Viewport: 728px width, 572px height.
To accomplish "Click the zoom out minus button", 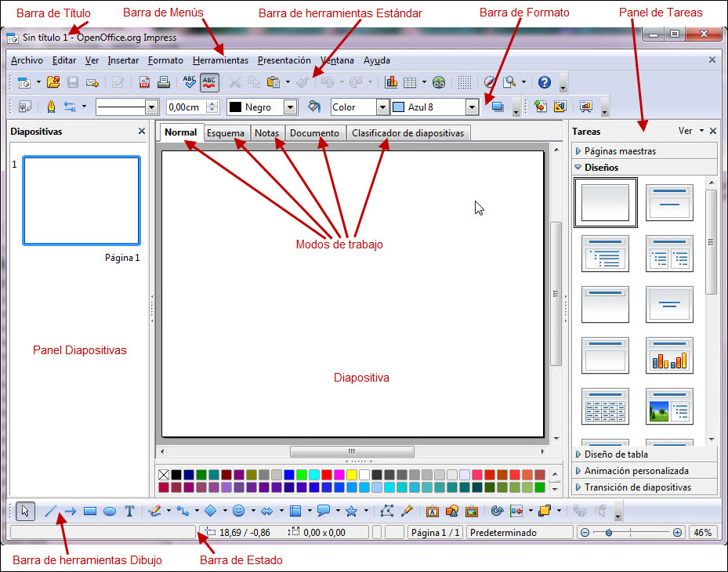I will 585,533.
